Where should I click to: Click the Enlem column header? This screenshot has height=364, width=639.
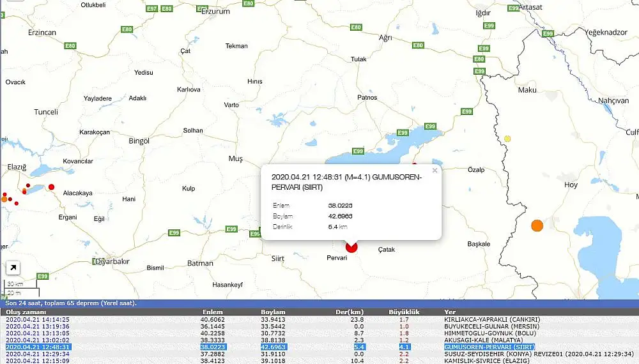pos(213,312)
